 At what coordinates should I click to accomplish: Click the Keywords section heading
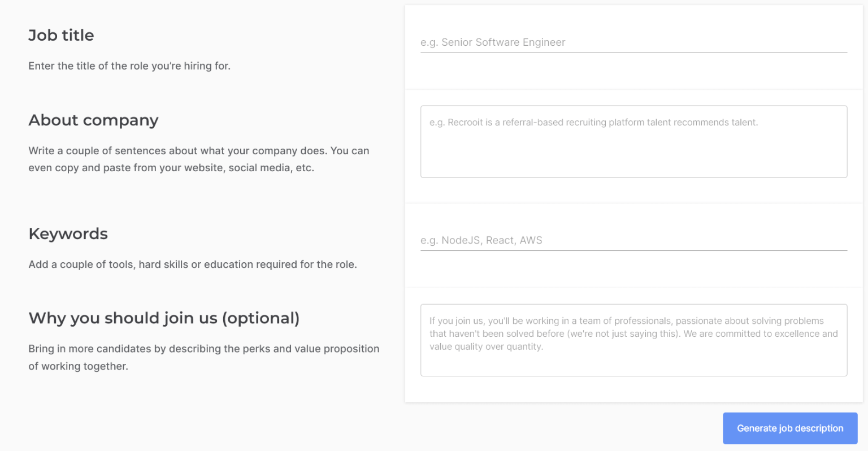[x=68, y=233]
